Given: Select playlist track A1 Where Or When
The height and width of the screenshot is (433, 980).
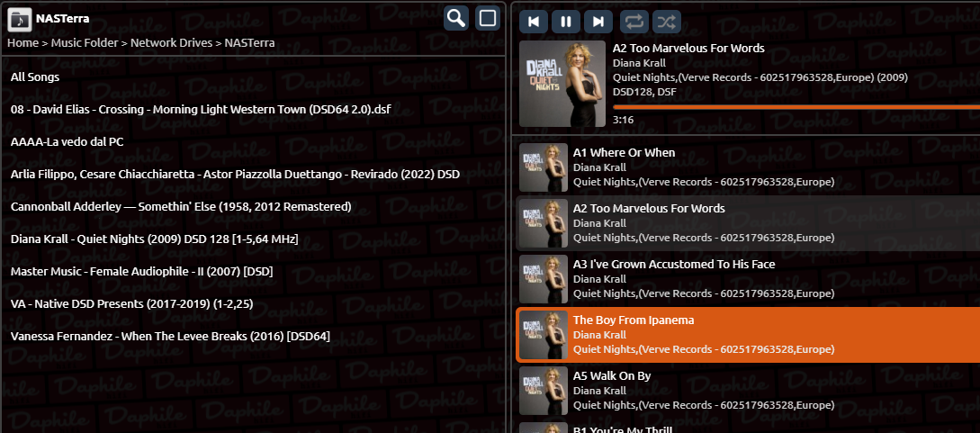Looking at the screenshot, I should pos(748,167).
